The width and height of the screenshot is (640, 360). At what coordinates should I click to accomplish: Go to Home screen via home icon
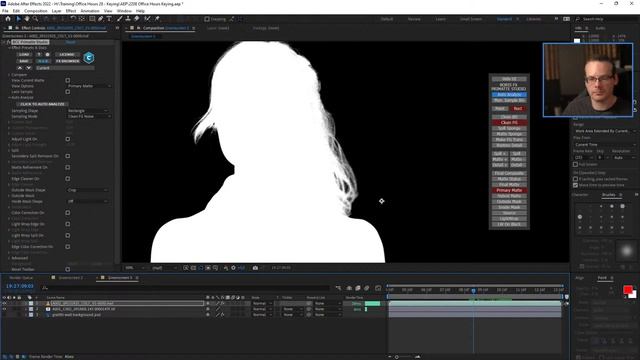pyautogui.click(x=8, y=19)
